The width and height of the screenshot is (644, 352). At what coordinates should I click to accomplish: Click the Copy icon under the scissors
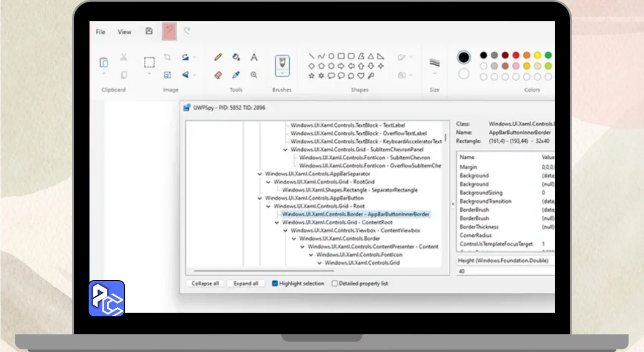[124, 75]
